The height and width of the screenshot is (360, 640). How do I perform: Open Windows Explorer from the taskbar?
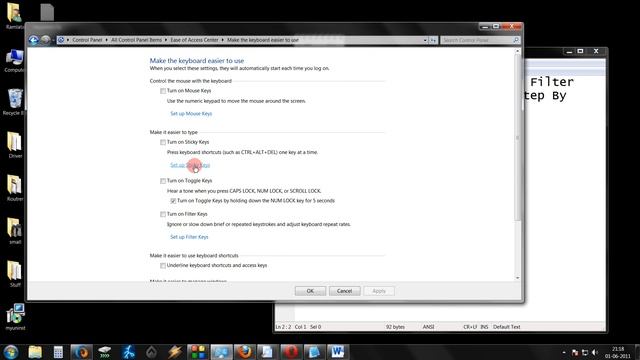pos(35,352)
